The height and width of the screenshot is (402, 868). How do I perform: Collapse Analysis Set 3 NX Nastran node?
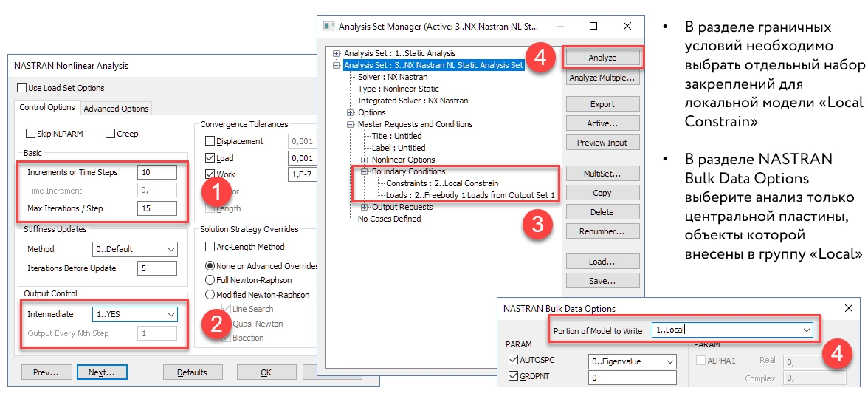pyautogui.click(x=336, y=65)
